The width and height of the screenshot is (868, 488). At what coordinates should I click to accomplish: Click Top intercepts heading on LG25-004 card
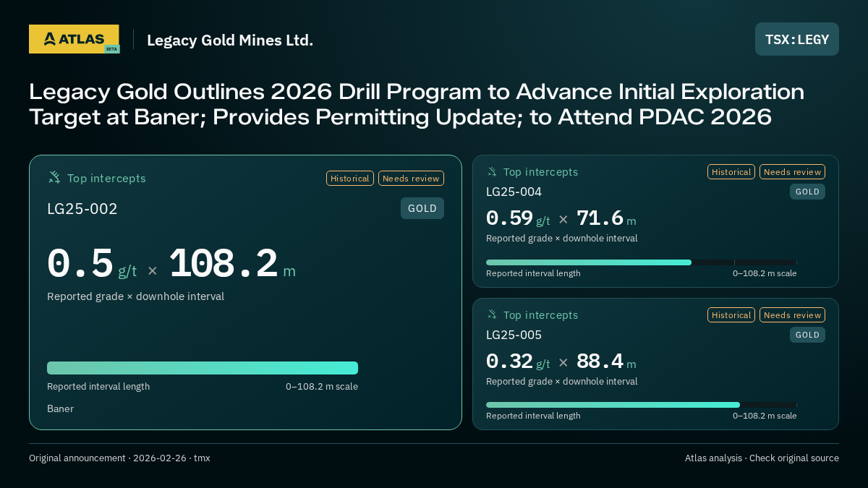point(540,172)
